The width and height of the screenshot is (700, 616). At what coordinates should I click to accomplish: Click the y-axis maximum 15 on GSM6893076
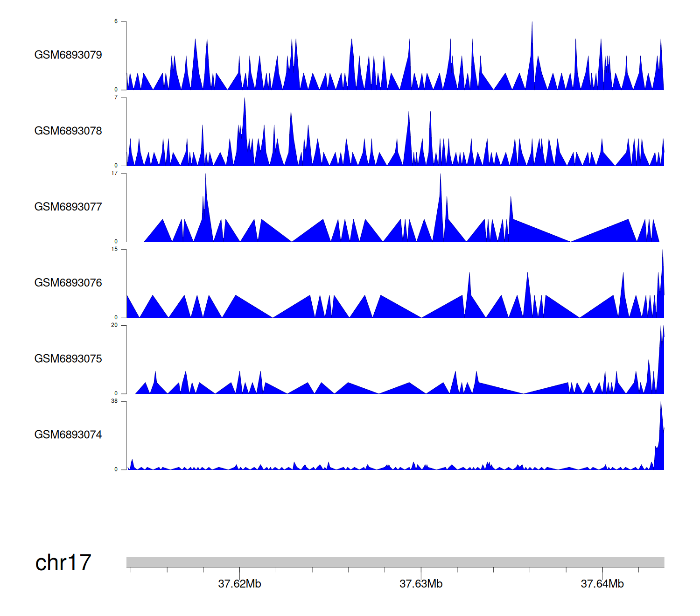[x=114, y=249]
